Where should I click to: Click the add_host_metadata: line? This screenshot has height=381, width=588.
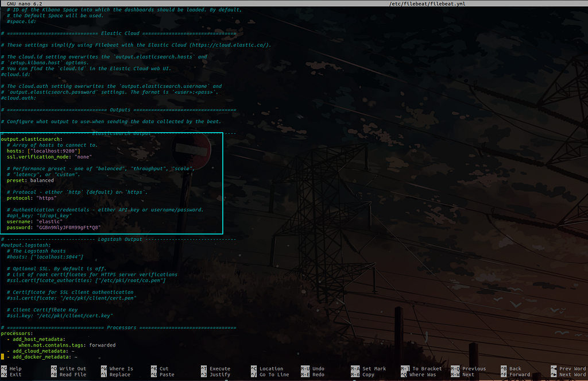point(36,339)
